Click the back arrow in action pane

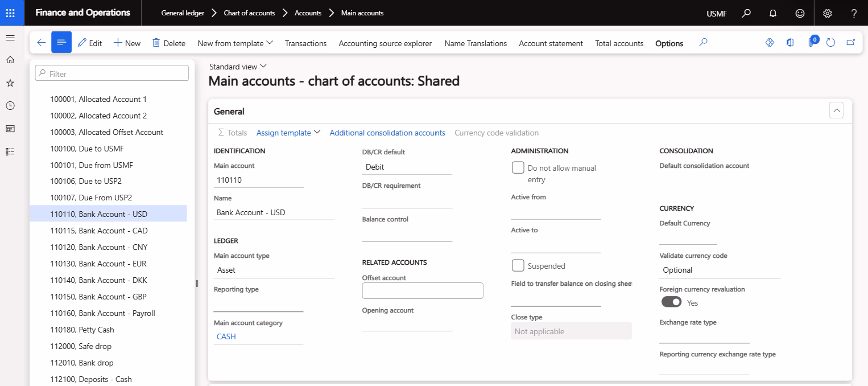coord(41,43)
